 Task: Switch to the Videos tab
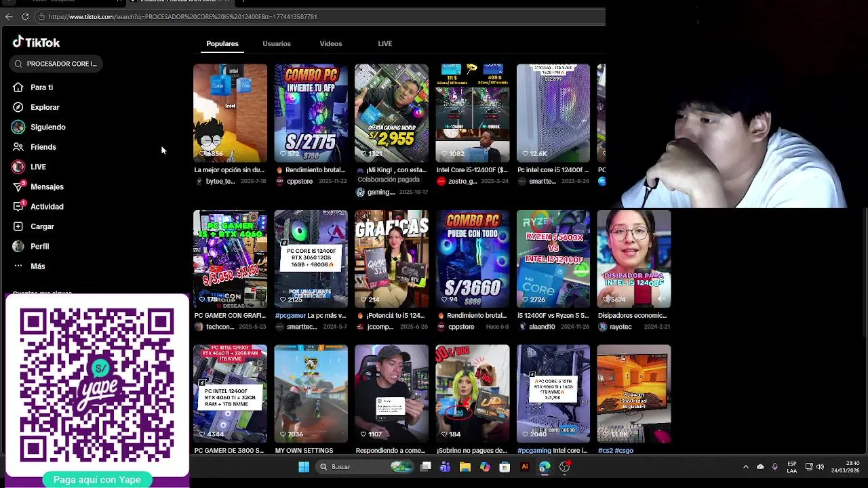331,43
